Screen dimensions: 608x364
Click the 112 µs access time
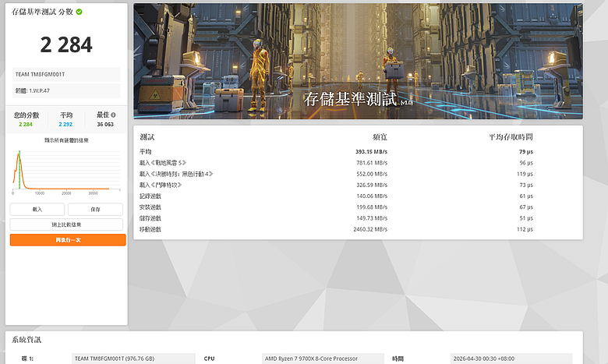525,229
